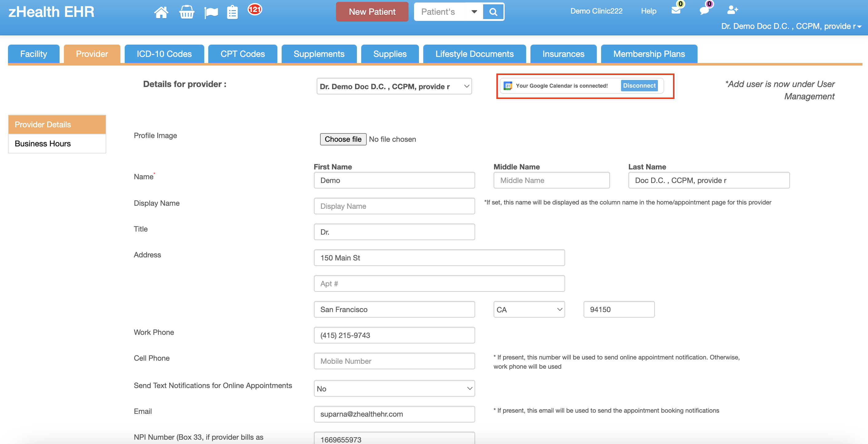The width and height of the screenshot is (868, 444).
Task: Click the First Name field
Action: 394,180
